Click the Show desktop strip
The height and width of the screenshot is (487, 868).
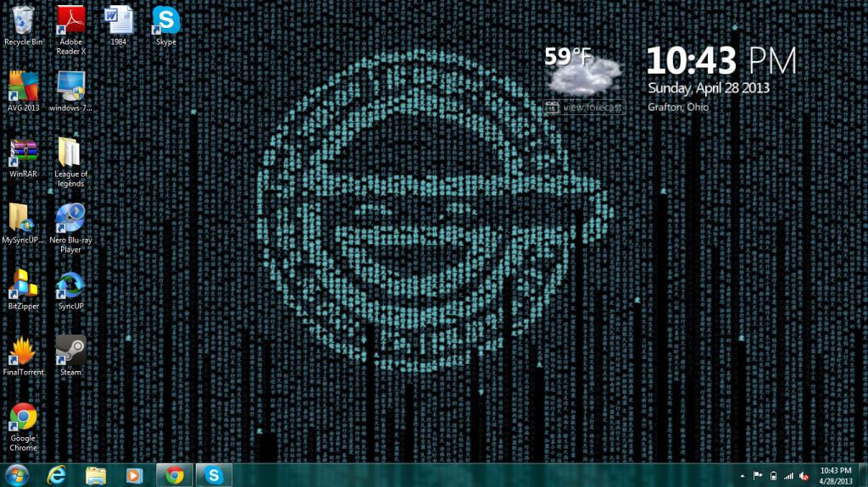coord(863,475)
